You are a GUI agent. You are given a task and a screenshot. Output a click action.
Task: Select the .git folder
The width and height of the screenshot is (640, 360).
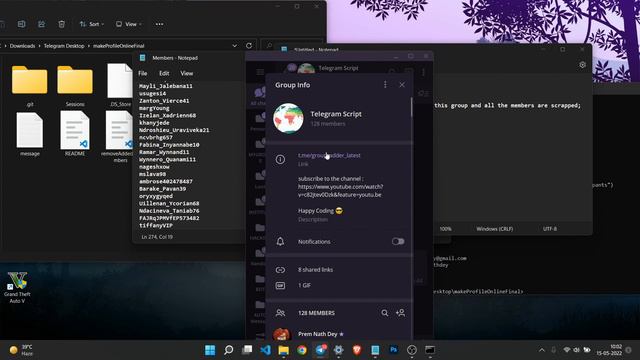29,86
